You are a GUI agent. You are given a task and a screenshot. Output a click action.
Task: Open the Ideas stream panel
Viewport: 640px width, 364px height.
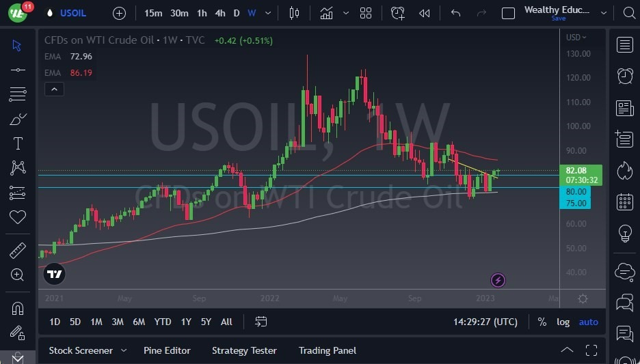[x=625, y=334]
